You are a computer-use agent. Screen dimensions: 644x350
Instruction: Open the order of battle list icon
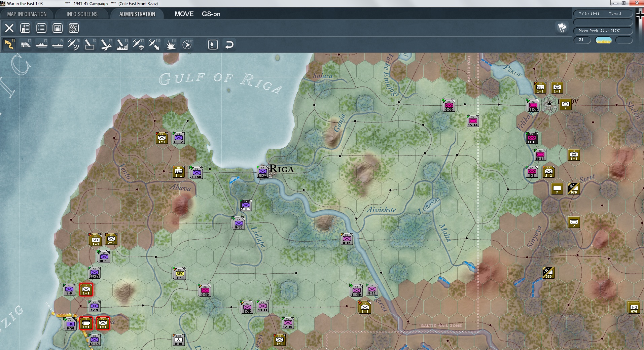[x=41, y=28]
